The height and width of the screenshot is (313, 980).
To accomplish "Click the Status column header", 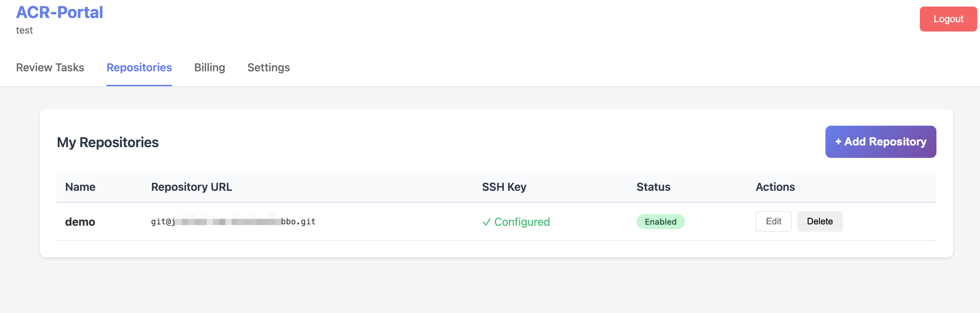I will (x=653, y=187).
